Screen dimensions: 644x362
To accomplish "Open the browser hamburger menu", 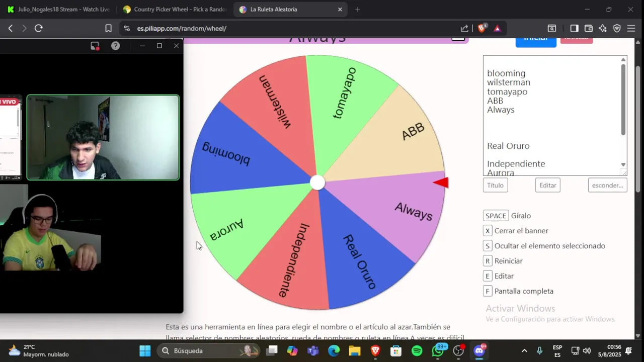I will click(631, 29).
